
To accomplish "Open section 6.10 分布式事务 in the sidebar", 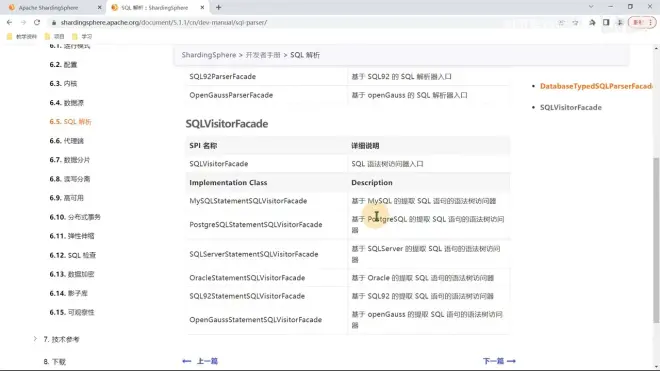I will coord(75,217).
